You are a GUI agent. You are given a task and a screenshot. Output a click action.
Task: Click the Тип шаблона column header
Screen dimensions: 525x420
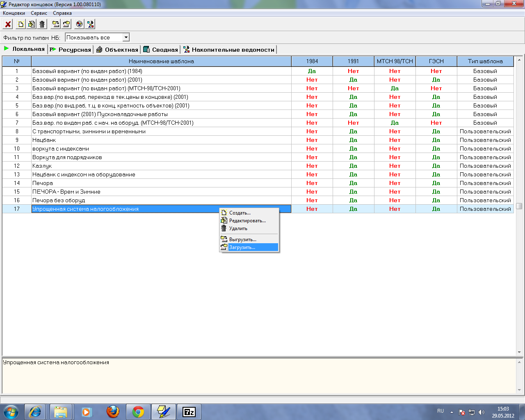pos(485,61)
